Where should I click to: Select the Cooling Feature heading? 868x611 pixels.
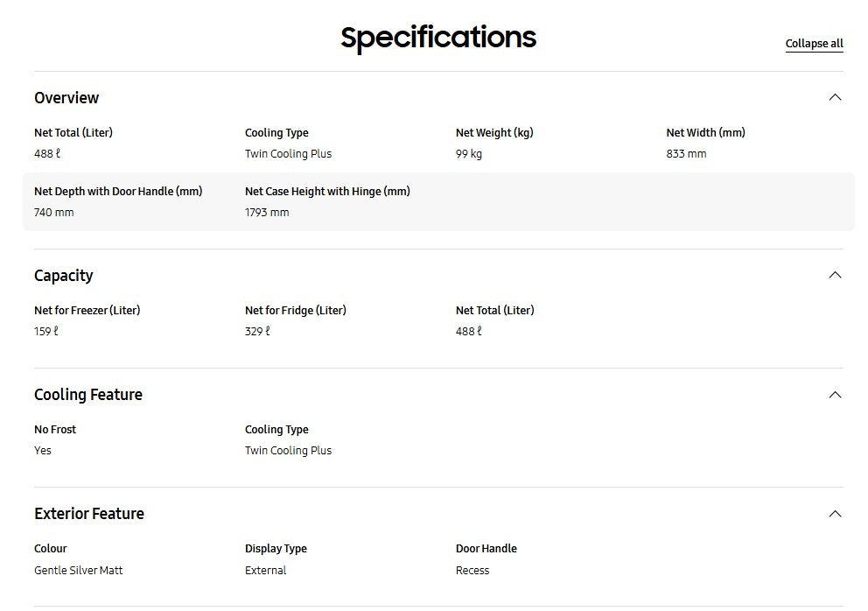coord(87,395)
